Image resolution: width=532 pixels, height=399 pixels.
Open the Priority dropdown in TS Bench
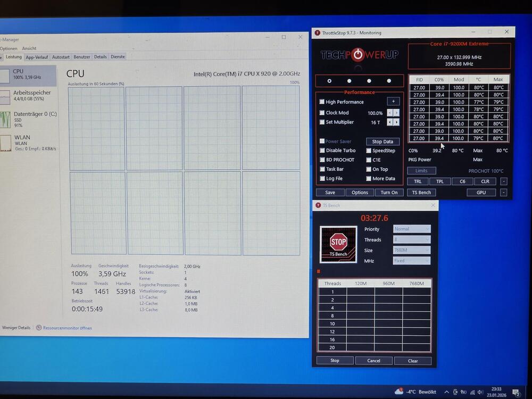pos(412,229)
